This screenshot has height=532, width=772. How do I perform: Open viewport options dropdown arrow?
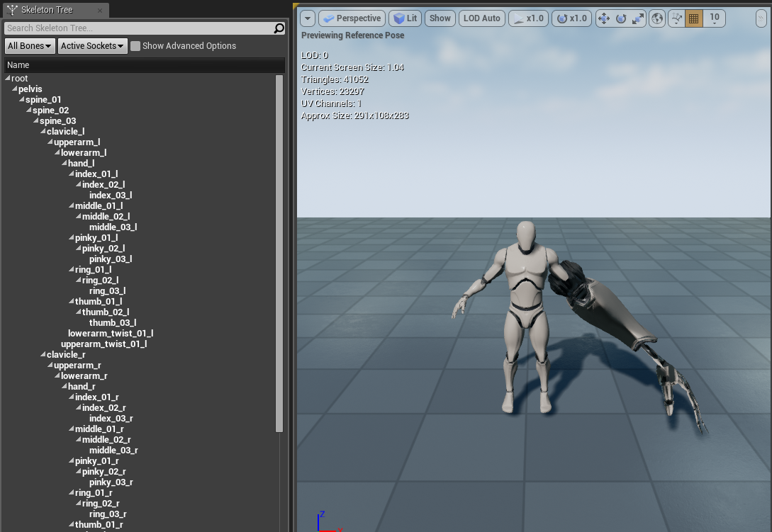click(308, 18)
